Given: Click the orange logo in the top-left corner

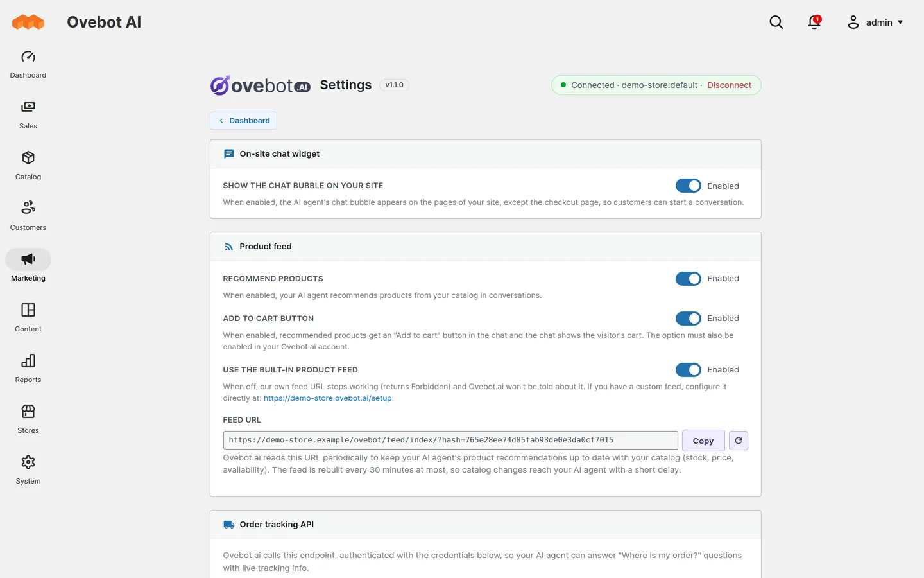Looking at the screenshot, I should point(28,22).
